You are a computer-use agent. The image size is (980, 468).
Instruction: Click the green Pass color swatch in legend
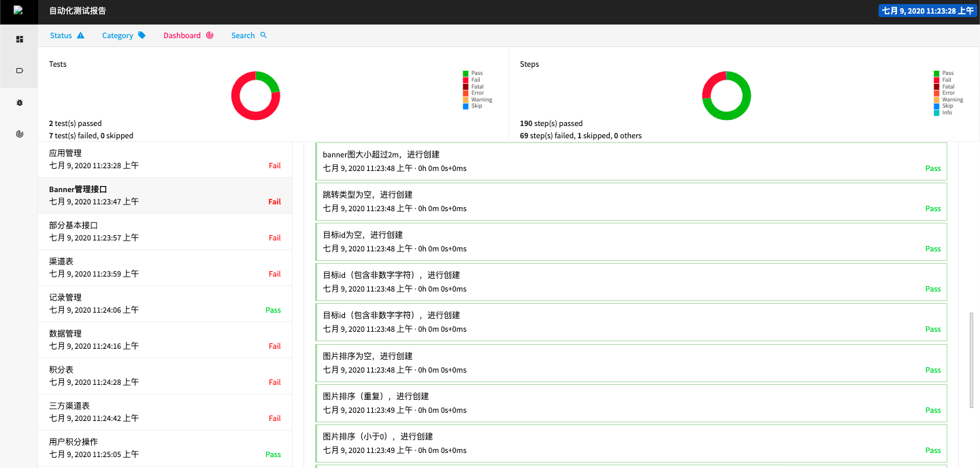[x=468, y=72]
